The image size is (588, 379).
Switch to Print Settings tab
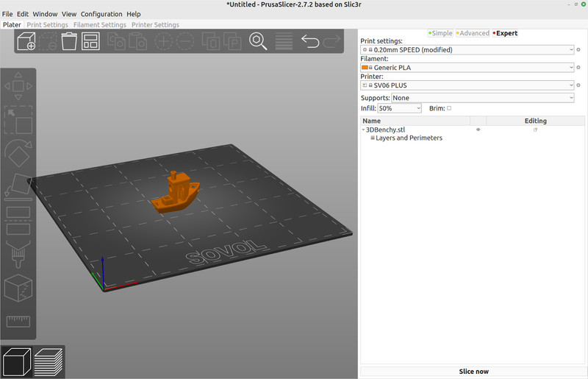tap(47, 25)
